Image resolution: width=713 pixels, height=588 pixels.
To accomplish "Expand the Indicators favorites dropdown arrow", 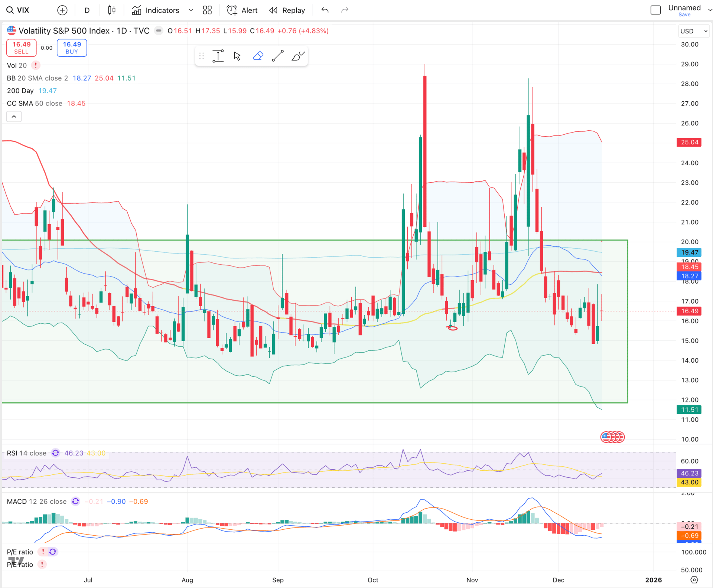I will click(x=191, y=10).
